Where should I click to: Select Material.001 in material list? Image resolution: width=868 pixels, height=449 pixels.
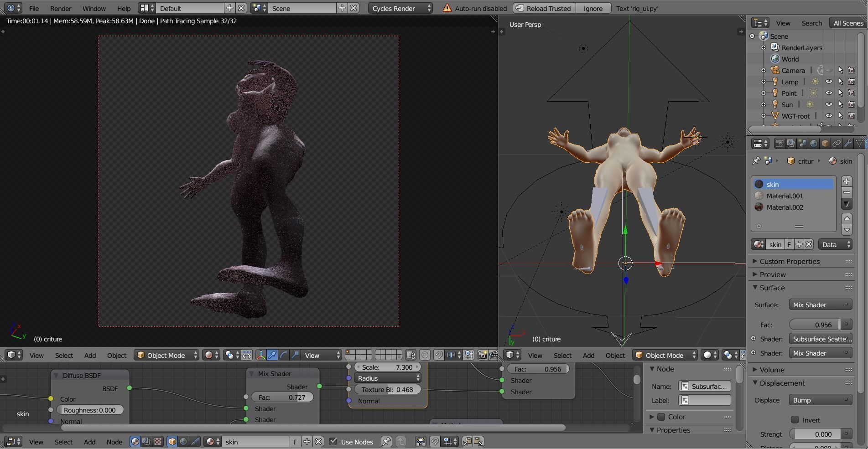point(793,196)
